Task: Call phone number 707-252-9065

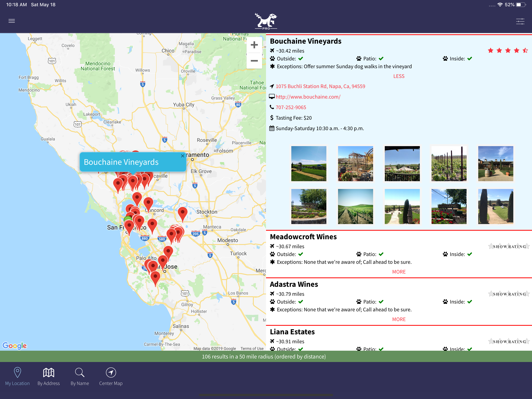Action: pyautogui.click(x=291, y=107)
